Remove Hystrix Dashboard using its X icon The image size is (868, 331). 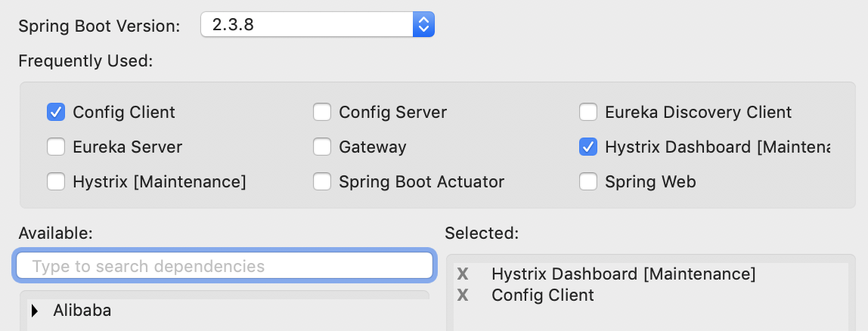coord(463,274)
